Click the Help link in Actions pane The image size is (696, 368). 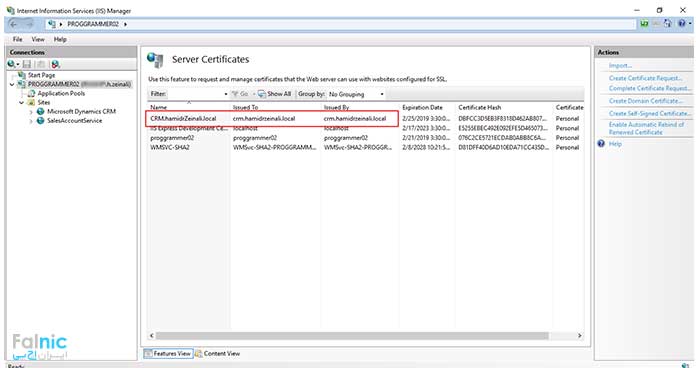(x=615, y=144)
